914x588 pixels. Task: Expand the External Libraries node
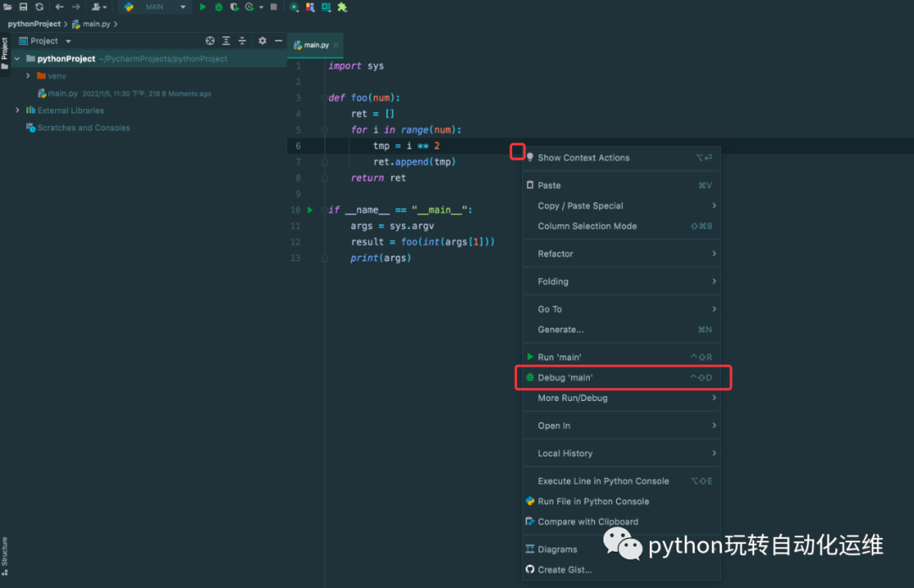click(17, 111)
